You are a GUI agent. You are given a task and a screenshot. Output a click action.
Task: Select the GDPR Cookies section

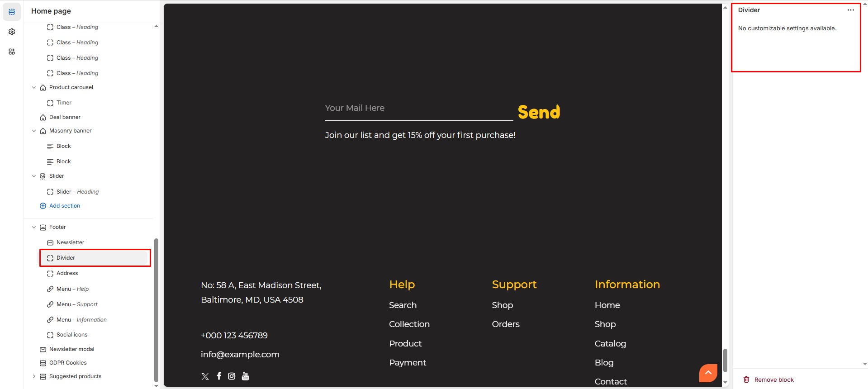[x=68, y=363]
